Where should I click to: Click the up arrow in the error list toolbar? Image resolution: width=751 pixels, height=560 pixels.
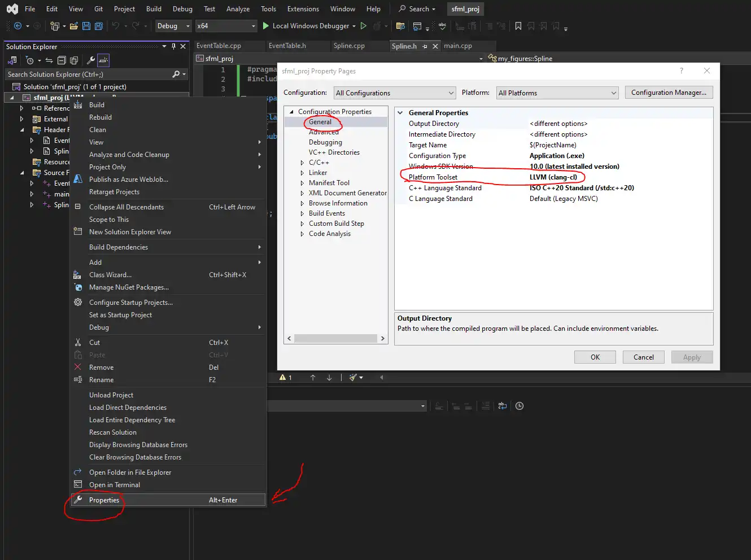click(313, 377)
